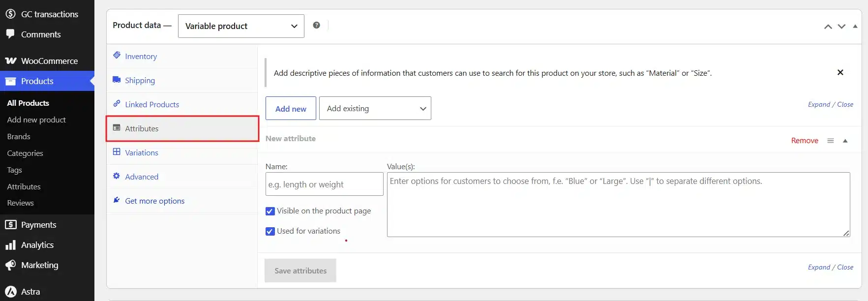Toggle Visible on the product page checkbox
This screenshot has width=868, height=301.
(x=270, y=211)
